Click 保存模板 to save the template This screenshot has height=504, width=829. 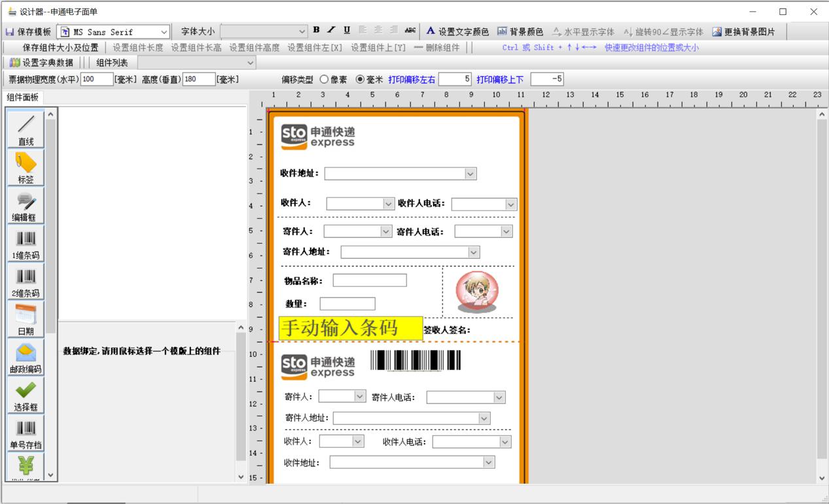click(x=28, y=31)
